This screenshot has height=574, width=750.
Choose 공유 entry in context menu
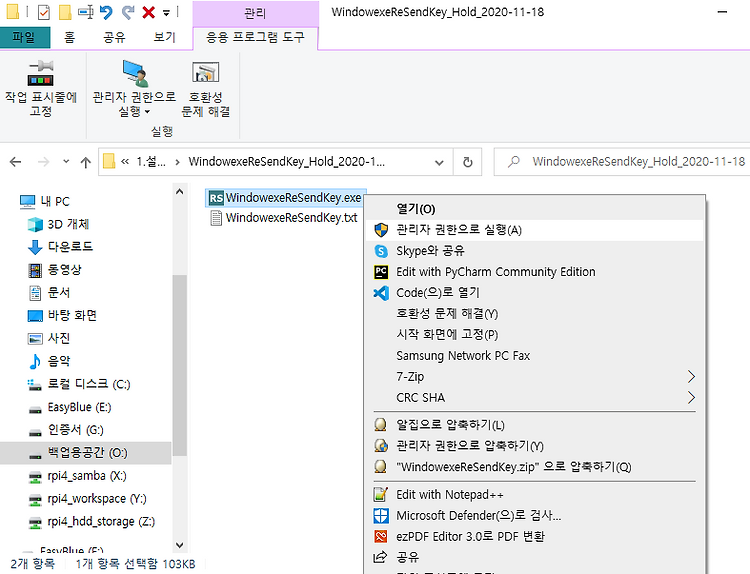534,557
